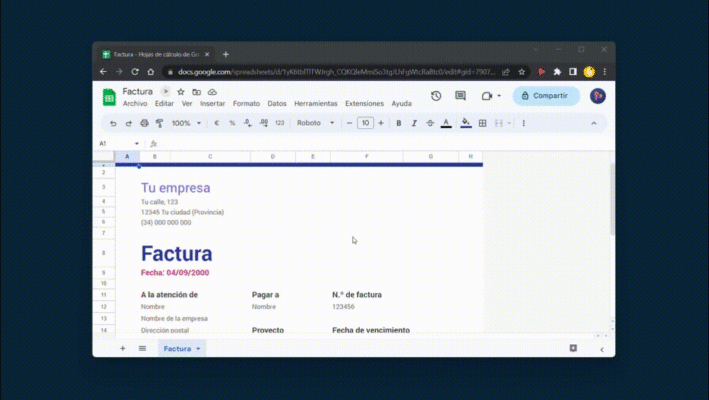
Task: Show side panel with bottom chevron
Action: coord(602,349)
